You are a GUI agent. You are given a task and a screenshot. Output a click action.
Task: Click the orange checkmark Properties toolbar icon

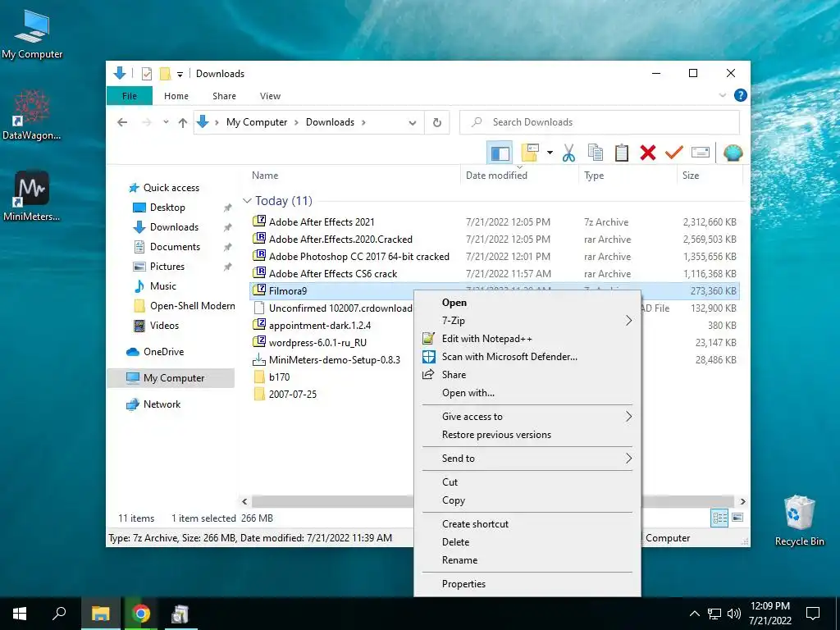[x=674, y=153]
